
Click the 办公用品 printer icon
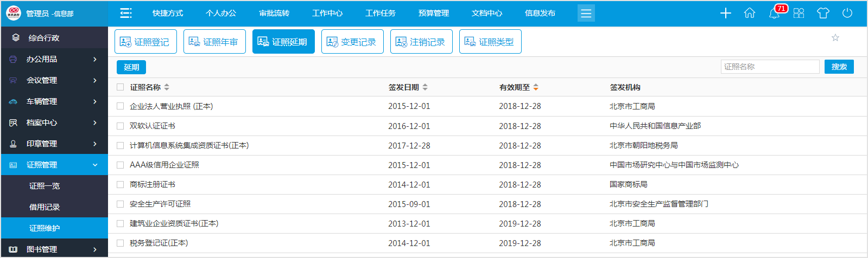[x=13, y=59]
